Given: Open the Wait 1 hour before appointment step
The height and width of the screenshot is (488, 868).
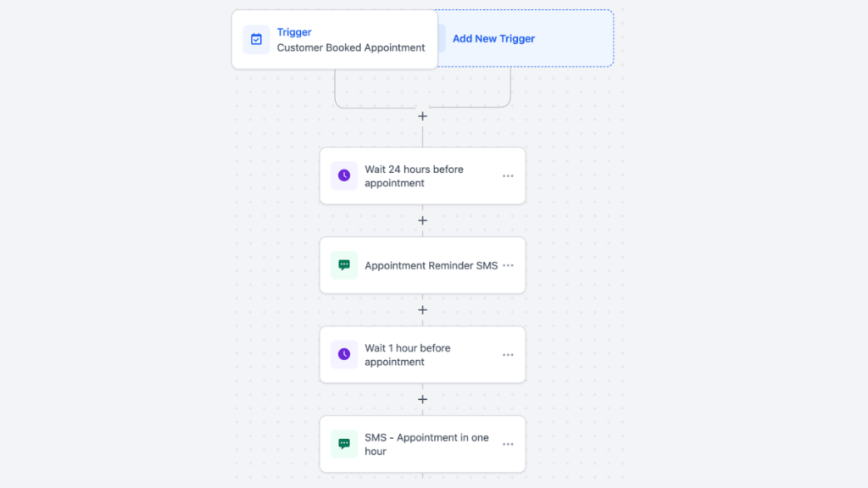Looking at the screenshot, I should tap(407, 355).
